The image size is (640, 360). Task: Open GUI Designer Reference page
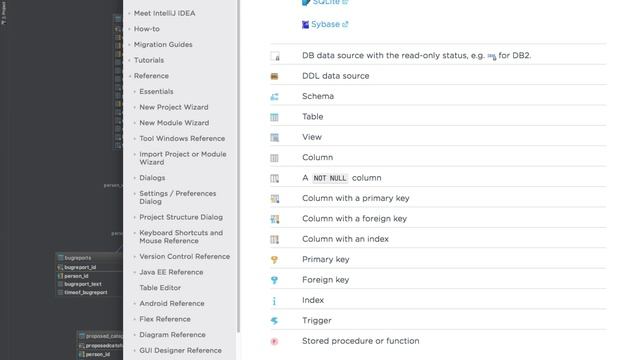[x=180, y=350]
